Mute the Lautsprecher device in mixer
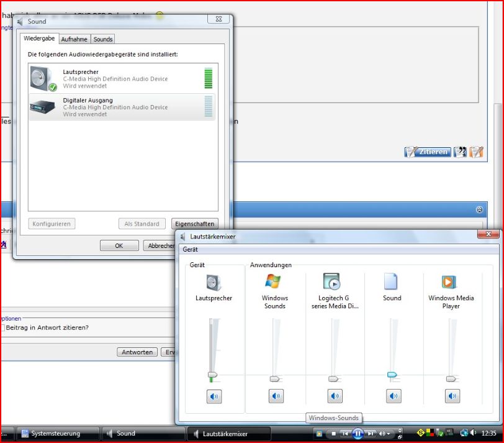Viewport: 504px width, 443px height. tap(214, 396)
